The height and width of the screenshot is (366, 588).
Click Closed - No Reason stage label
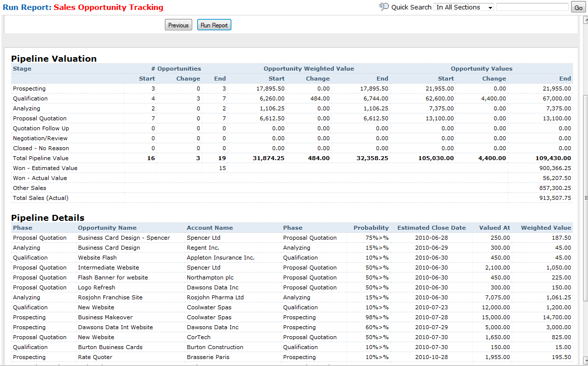click(x=41, y=148)
